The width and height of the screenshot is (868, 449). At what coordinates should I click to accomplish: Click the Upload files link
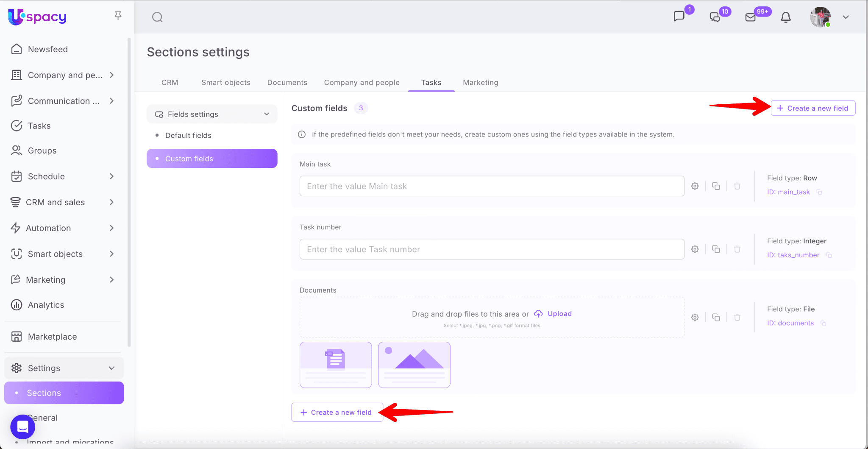(559, 314)
